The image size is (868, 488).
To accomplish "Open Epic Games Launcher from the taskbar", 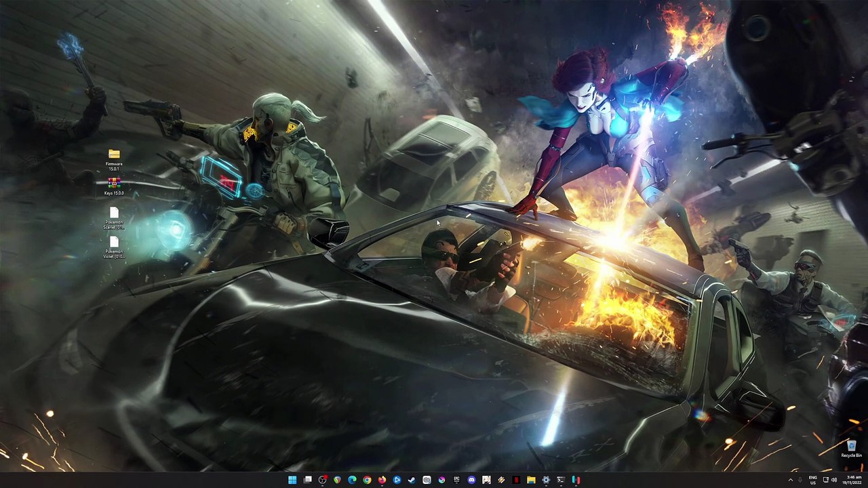I will tap(456, 480).
